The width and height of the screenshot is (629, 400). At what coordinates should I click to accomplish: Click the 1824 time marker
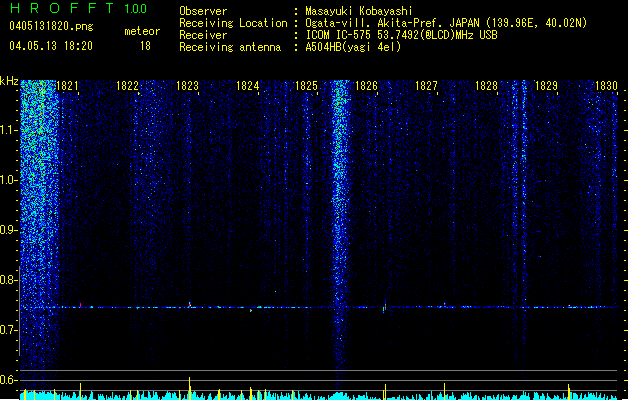[248, 86]
